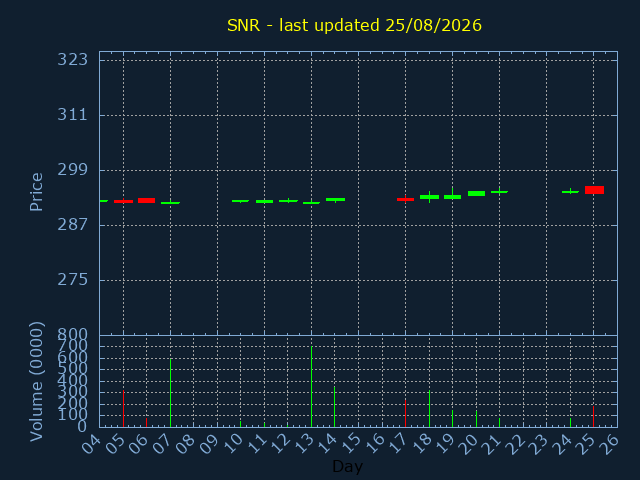
Task: Click the 0 volume tick label
Action: [x=82, y=427]
